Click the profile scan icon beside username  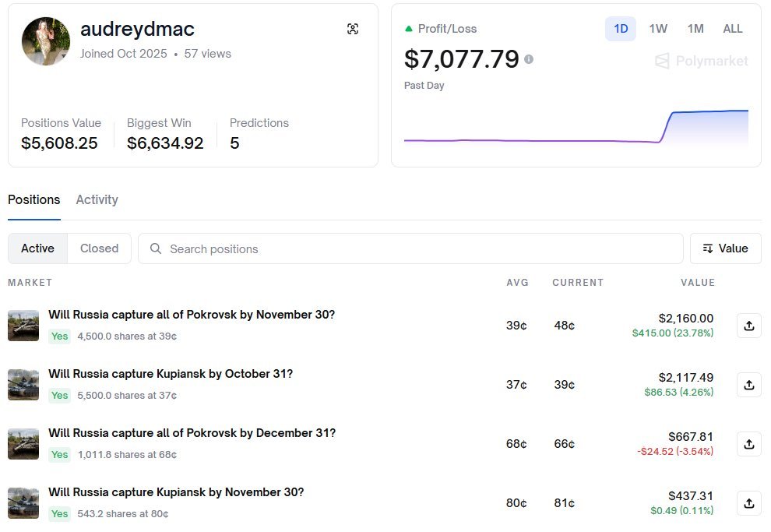coord(353,29)
